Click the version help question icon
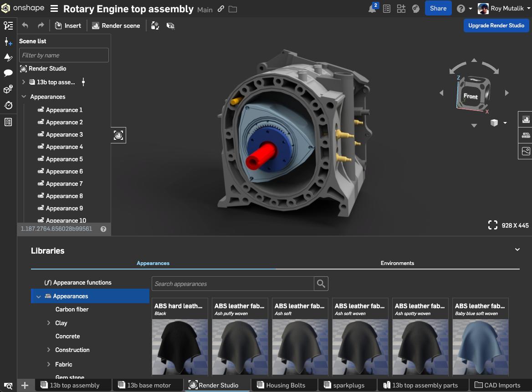Viewport: 532px width, 392px height. click(103, 229)
